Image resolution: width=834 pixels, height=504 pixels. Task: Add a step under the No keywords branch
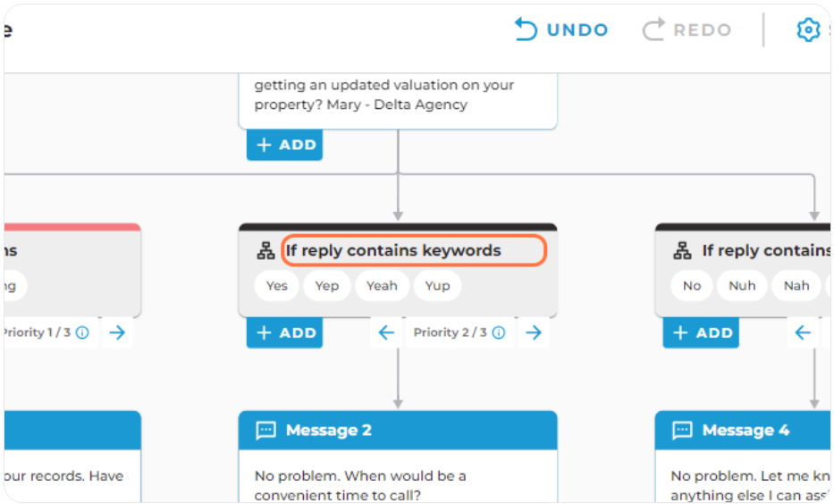701,332
